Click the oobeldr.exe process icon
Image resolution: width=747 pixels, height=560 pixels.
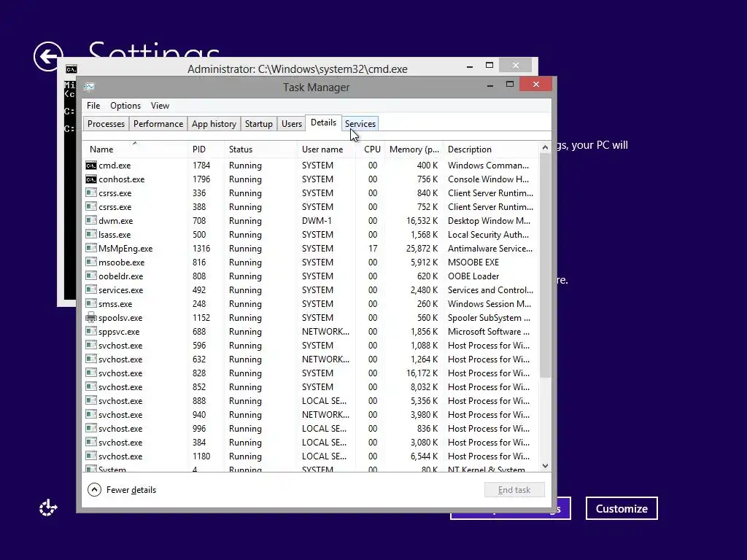91,276
